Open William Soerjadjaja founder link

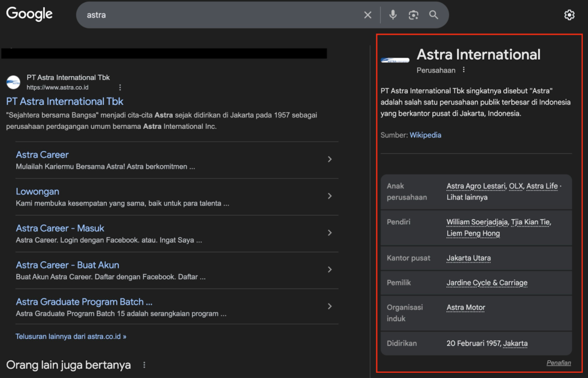tap(476, 222)
